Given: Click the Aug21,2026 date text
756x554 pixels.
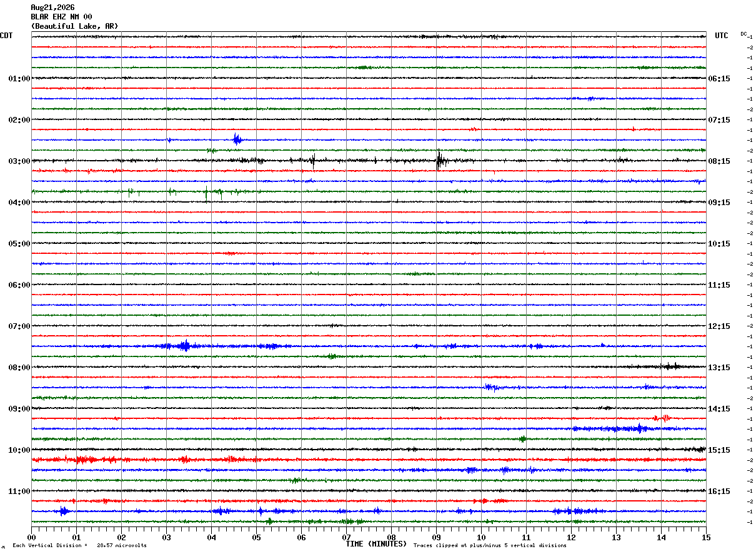Looking at the screenshot, I should 52,8.
